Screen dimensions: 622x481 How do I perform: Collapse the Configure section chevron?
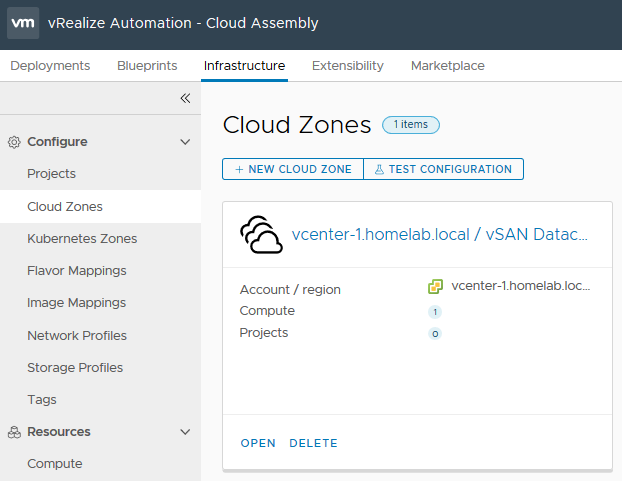(x=185, y=142)
